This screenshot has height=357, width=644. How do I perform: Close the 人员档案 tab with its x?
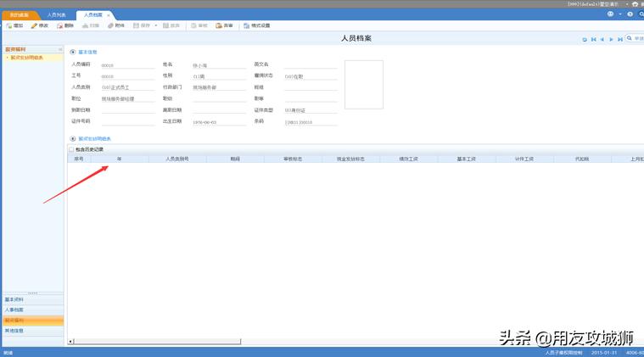109,15
